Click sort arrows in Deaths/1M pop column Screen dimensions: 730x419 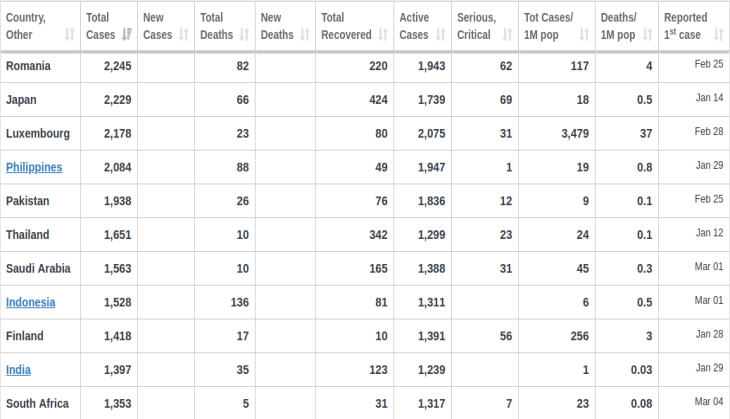[643, 35]
